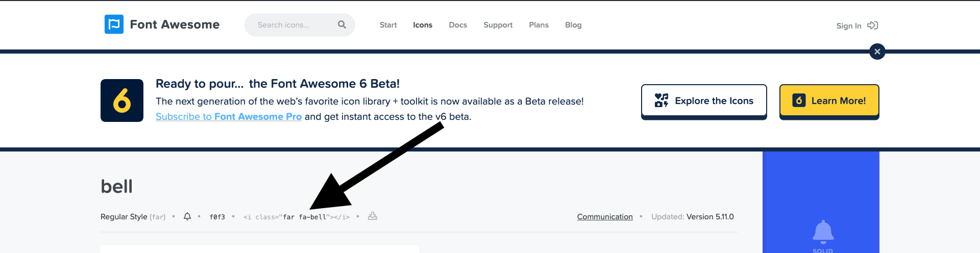Go to Docs page
Viewport: 980px width, 253px height.
tap(458, 25)
